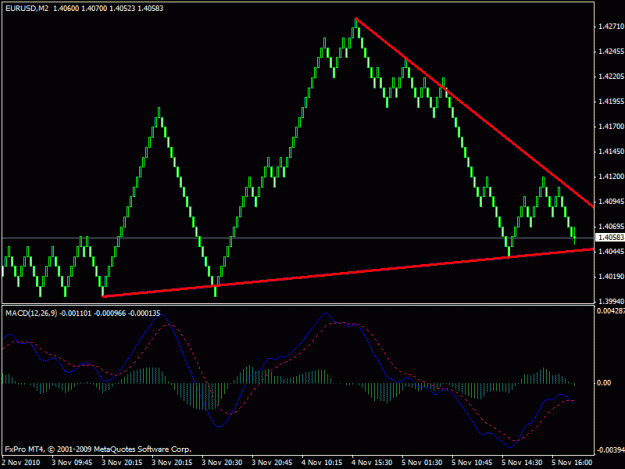This screenshot has height=469, width=625.
Task: Click the 3 Nov 20:30 time label
Action: pyautogui.click(x=222, y=462)
